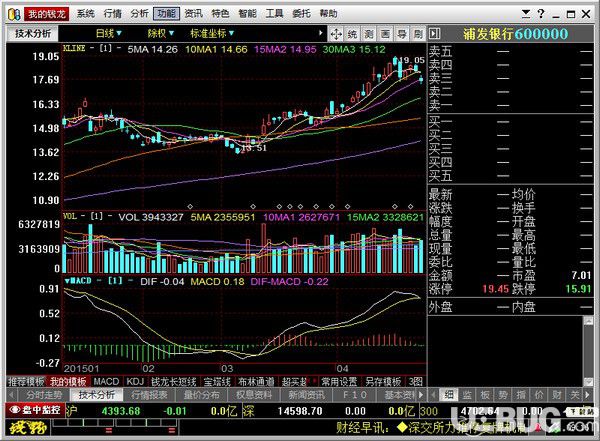Screen dimensions: 600x441
Task: Click the 3图 layout button
Action: [416, 381]
